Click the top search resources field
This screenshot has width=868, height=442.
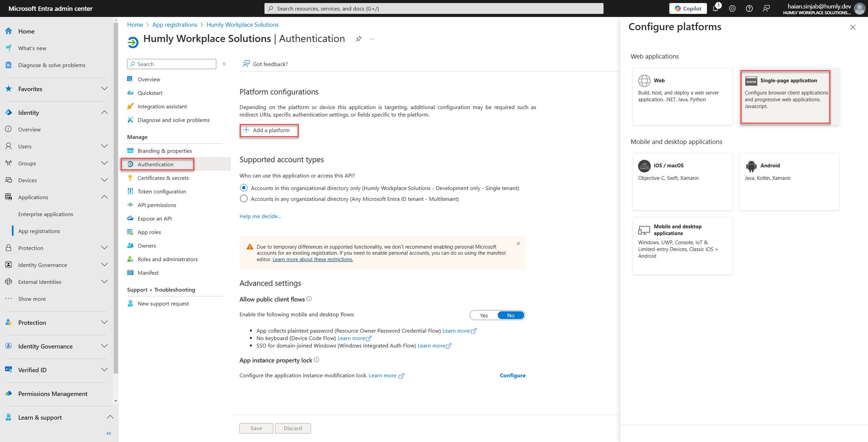click(x=434, y=8)
